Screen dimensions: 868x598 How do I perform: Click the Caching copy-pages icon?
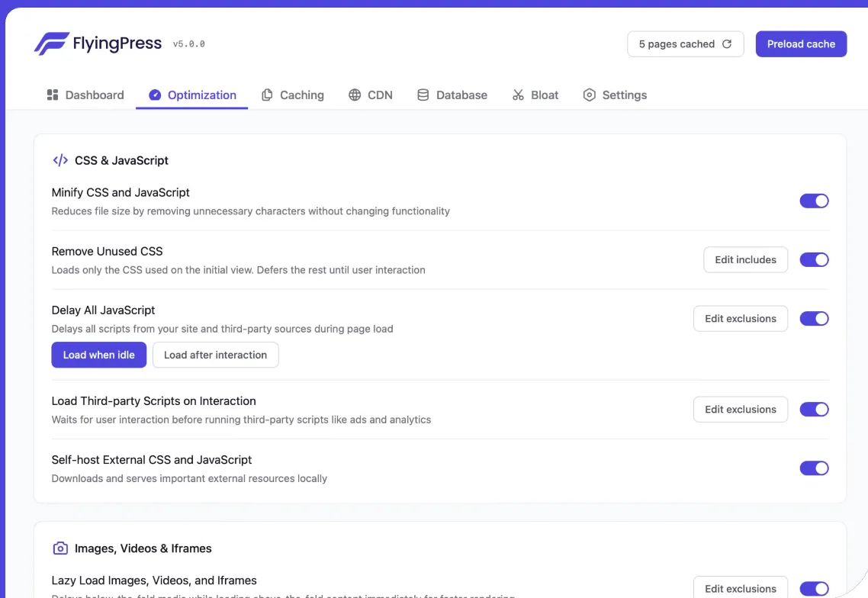point(267,95)
